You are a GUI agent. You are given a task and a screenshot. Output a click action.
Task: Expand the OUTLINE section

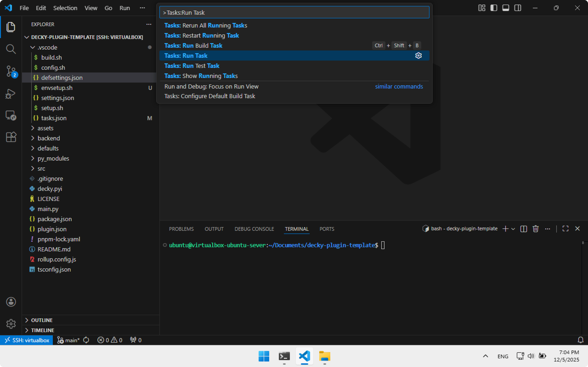(42, 320)
